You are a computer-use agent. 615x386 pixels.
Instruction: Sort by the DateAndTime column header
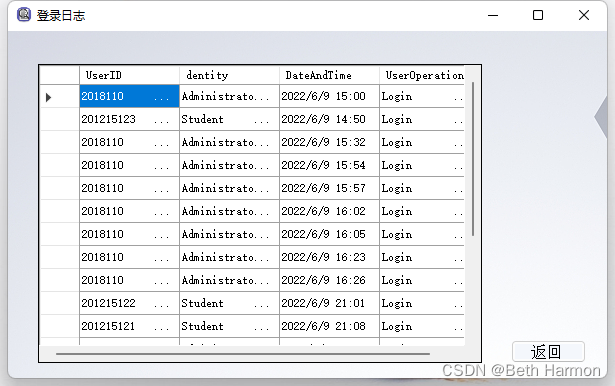pos(329,75)
